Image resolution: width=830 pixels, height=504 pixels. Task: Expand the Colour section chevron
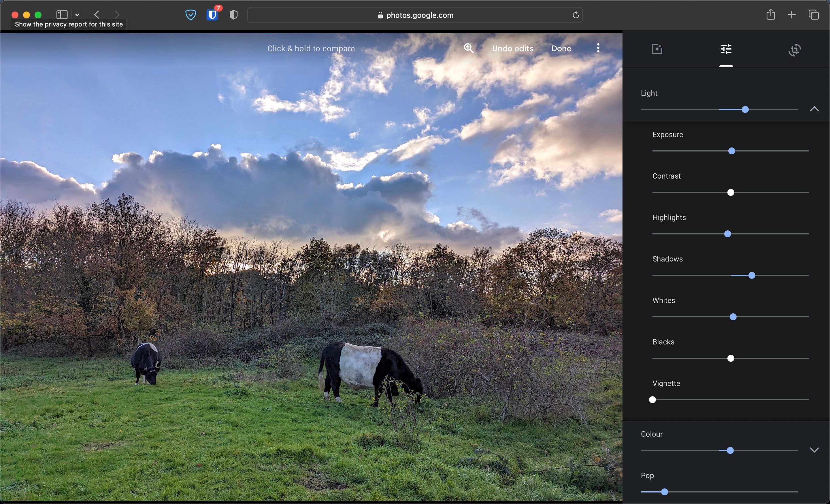click(x=814, y=450)
